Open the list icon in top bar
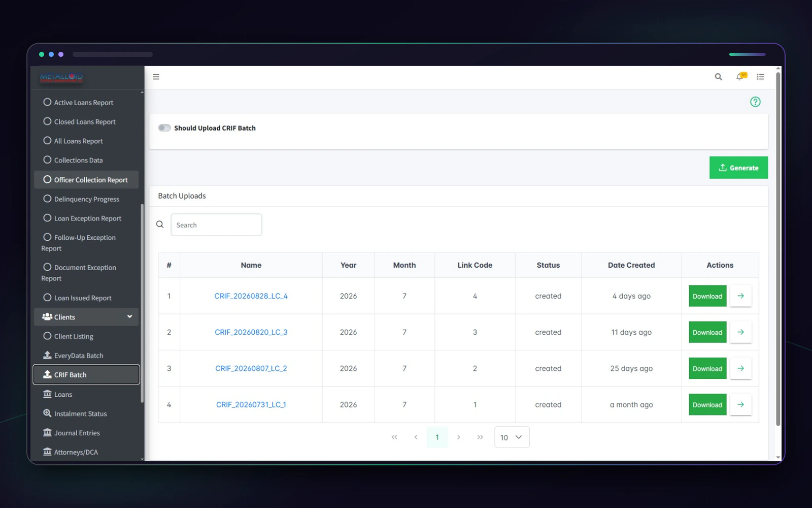The height and width of the screenshot is (508, 812). 760,77
